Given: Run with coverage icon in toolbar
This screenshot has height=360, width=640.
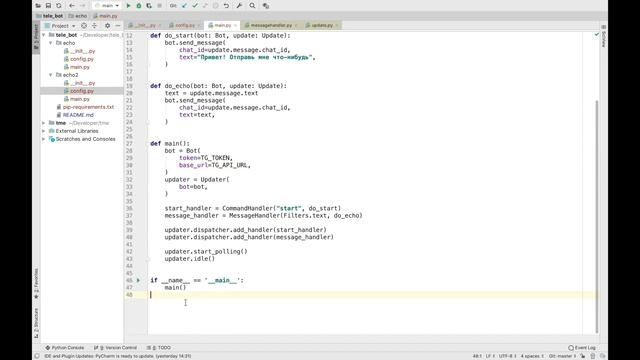Looking at the screenshot, I should click(149, 6).
